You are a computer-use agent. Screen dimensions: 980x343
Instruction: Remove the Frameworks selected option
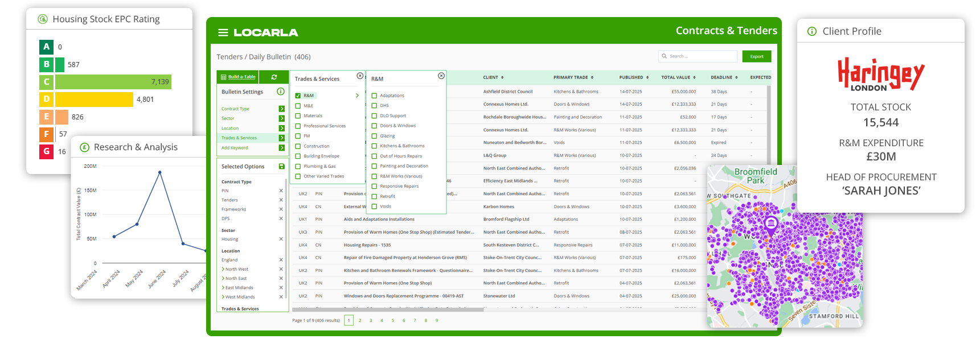281,209
